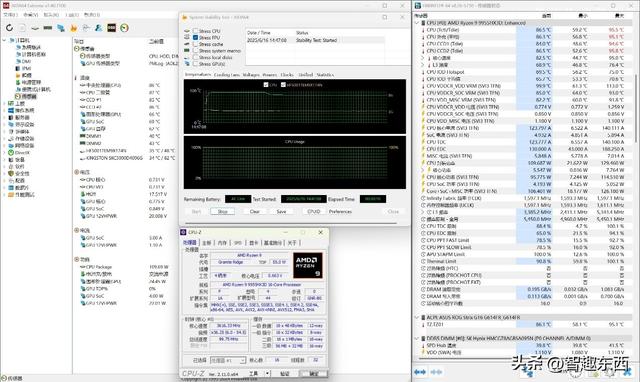Screen dimensions: 640x382
Task: Expand the 显示设备 branch in the AIDA64 tree
Action: pyautogui.click(x=4, y=124)
